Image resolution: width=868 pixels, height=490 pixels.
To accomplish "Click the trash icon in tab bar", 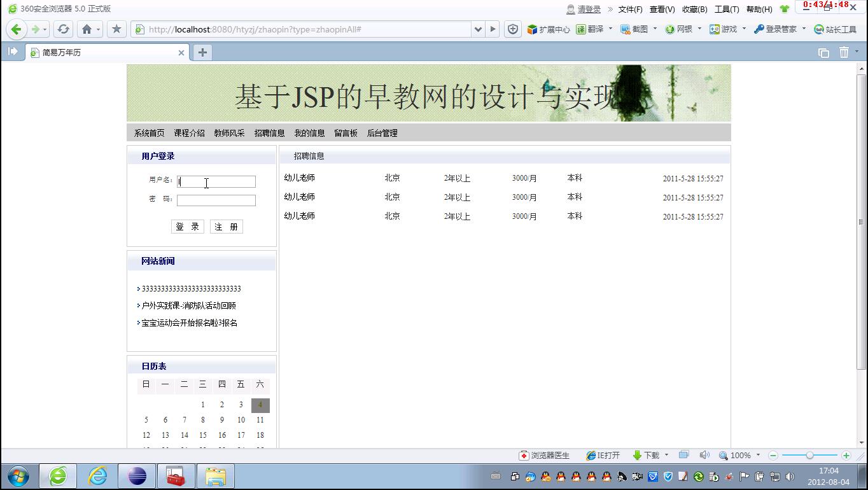I will click(844, 53).
